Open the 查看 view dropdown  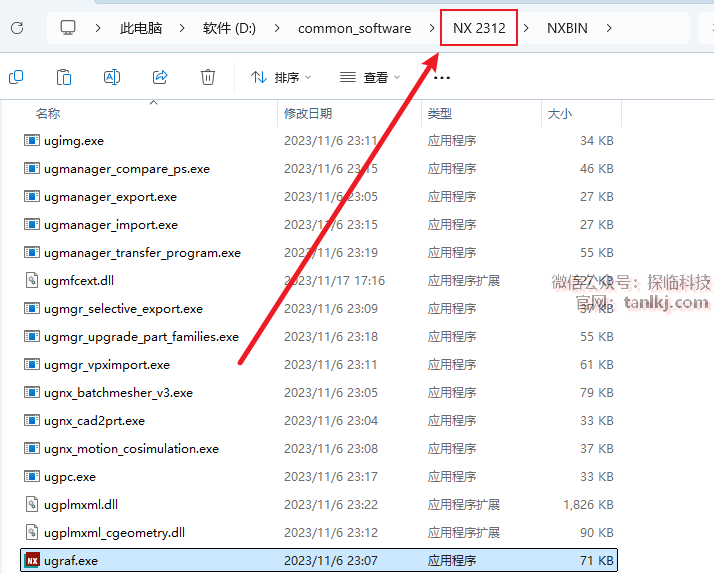370,77
